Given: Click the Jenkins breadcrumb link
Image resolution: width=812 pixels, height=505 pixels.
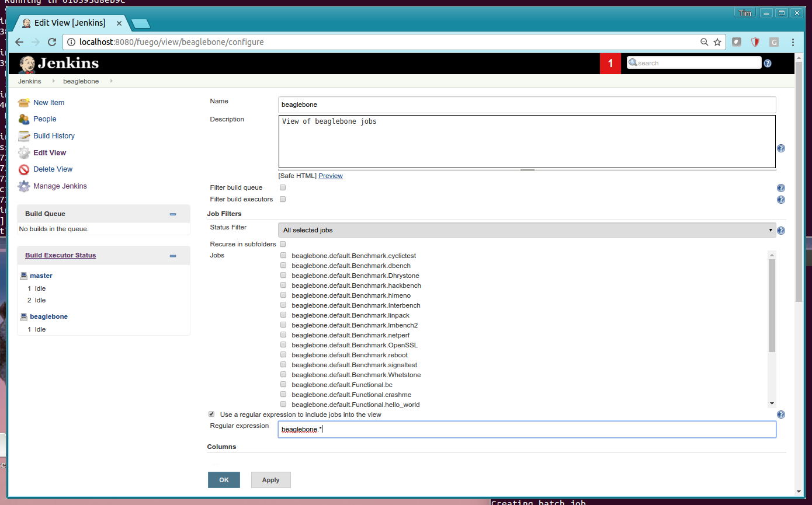Looking at the screenshot, I should pos(30,81).
